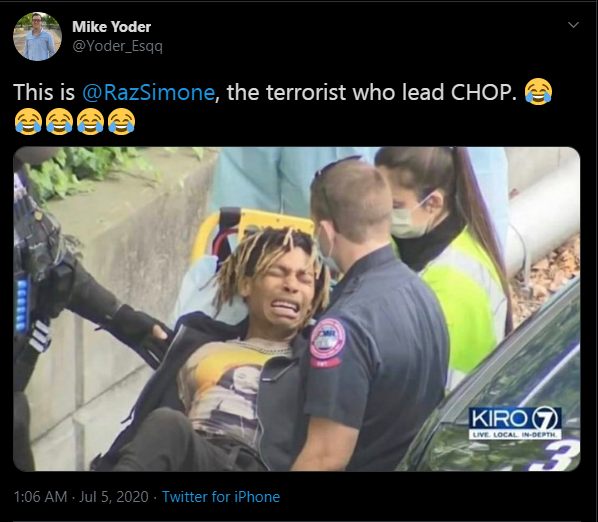Screen dimensions: 598x522
Task: Click third laughing emoji on second line
Action: (90, 122)
